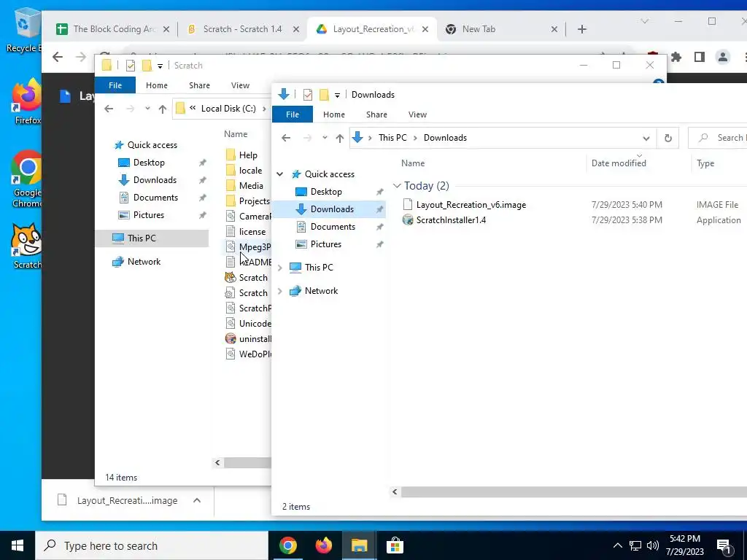The width and height of the screenshot is (747, 560).
Task: Toggle Chrome side panel button
Action: [700, 57]
